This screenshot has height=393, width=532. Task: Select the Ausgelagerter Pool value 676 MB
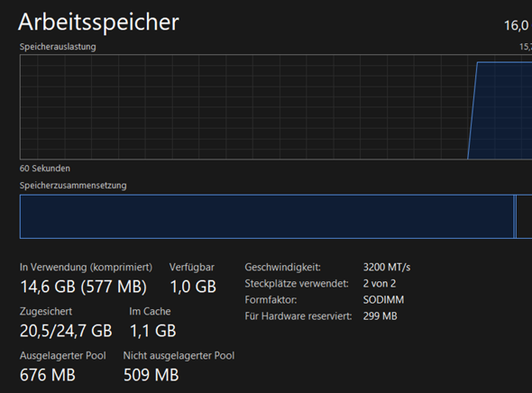(x=48, y=375)
